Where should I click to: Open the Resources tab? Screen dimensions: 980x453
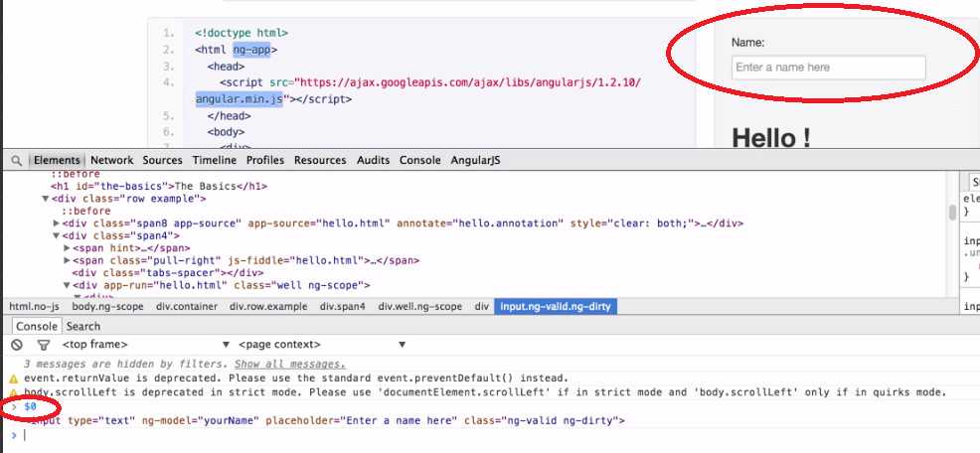(320, 161)
